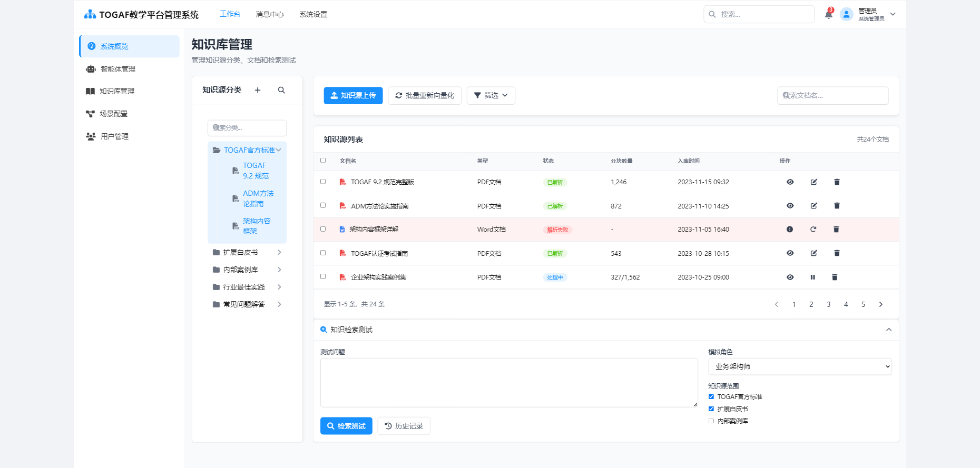Screen dimensions: 980x468
Task: Go to next page of documents
Action: 880,304
